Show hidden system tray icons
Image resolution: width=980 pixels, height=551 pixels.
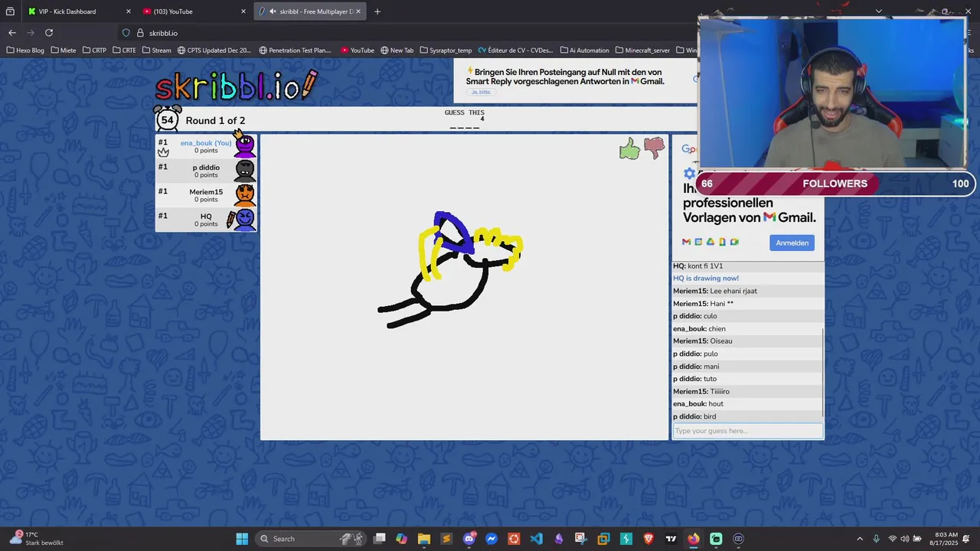860,539
